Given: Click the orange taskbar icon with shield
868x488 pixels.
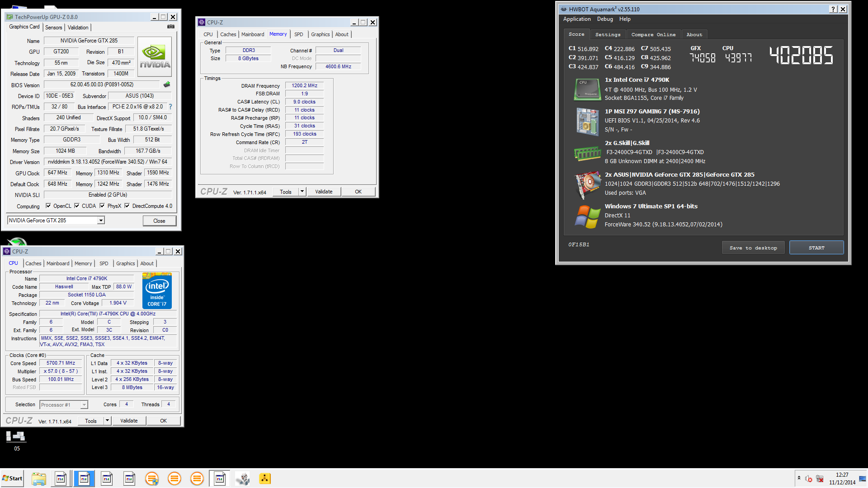Looking at the screenshot, I should tap(152, 479).
